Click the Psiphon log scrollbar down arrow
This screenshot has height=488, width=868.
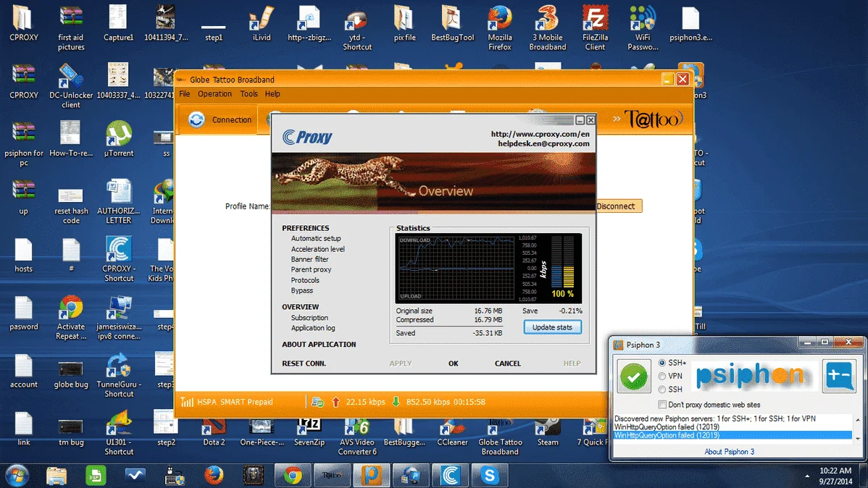tap(857, 437)
